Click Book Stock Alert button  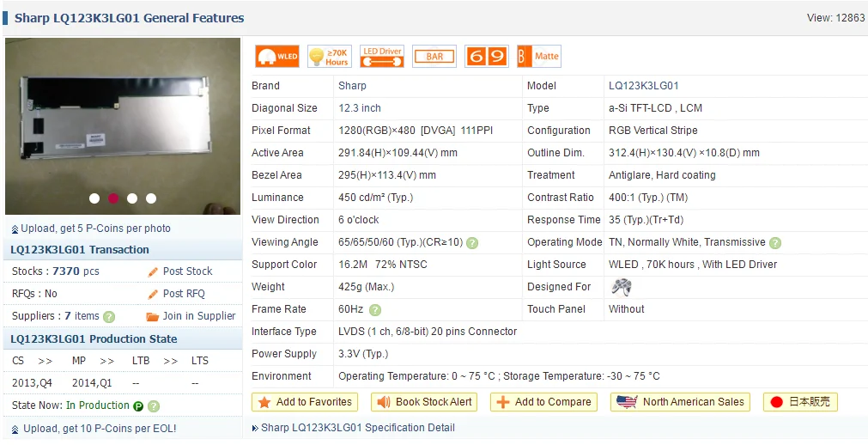click(424, 402)
